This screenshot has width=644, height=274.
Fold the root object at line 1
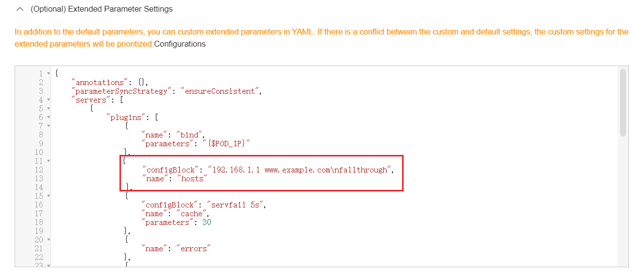(x=48, y=73)
